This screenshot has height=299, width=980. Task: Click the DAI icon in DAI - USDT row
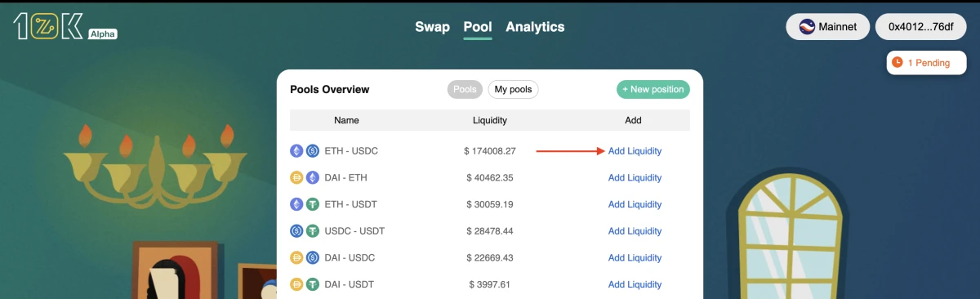coord(296,284)
